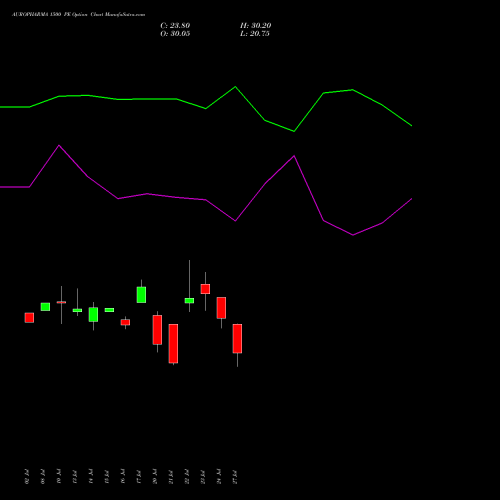Click the magenta indicator line's lowest trough
The height and width of the screenshot is (500, 500).
click(x=353, y=235)
